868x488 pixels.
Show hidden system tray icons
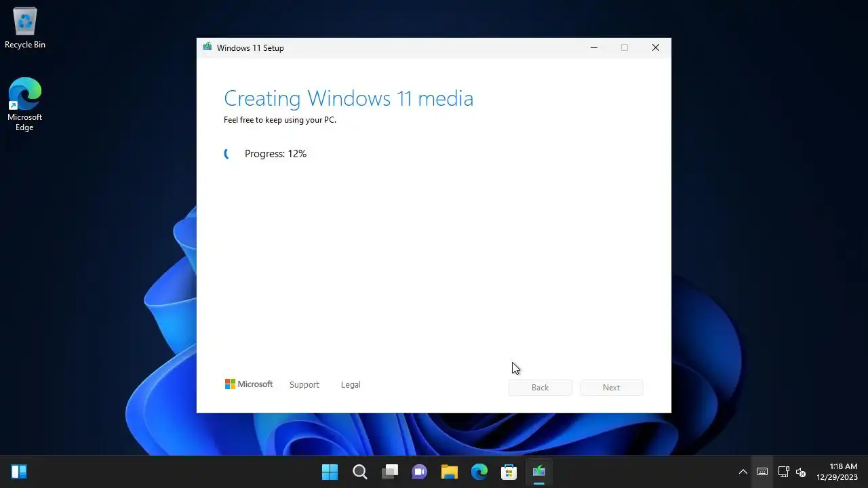743,472
